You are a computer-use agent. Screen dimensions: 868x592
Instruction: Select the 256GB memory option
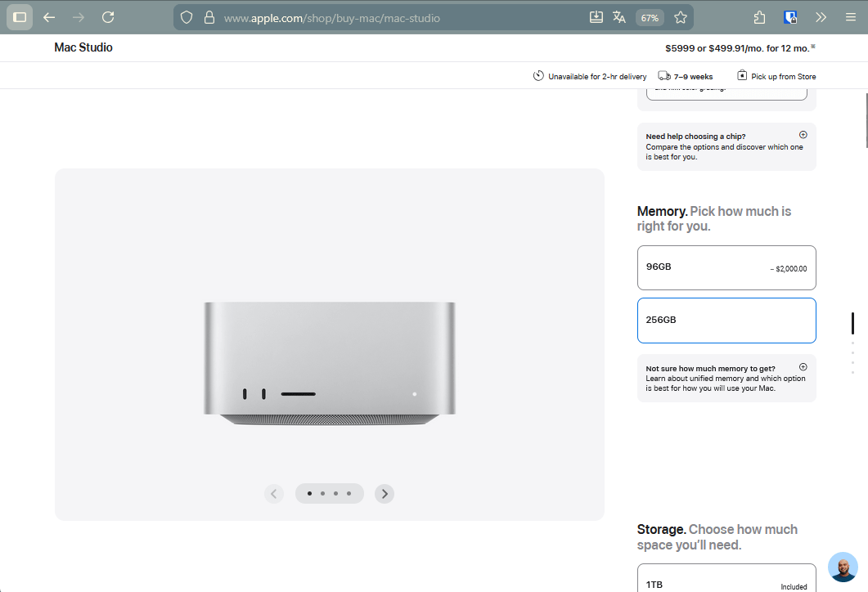[726, 320]
